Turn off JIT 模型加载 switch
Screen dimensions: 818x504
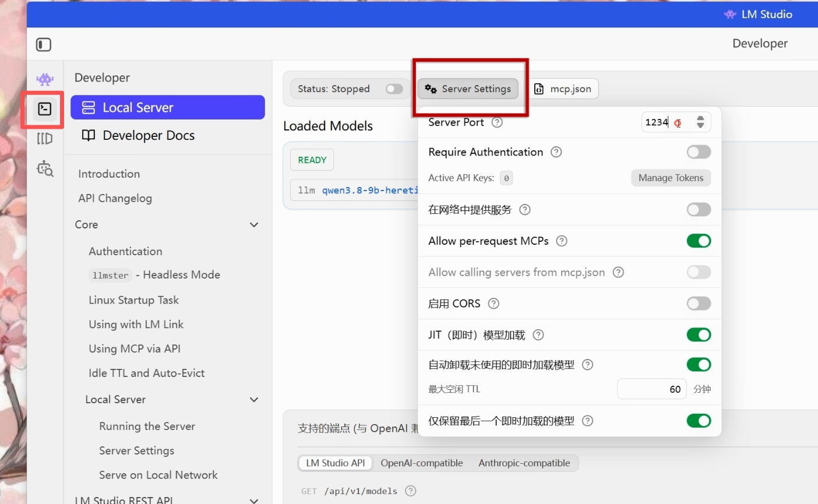pyautogui.click(x=699, y=335)
